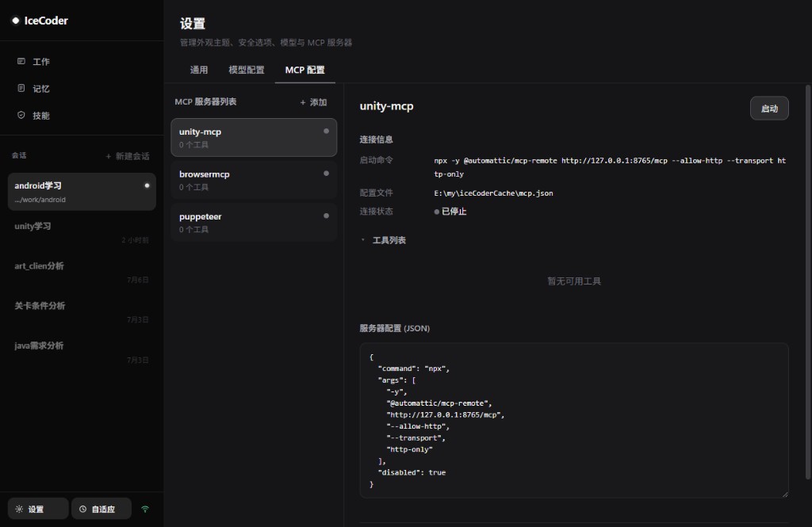Click the unity-mcp status dot
Viewport: 812px width, 527px height.
click(x=326, y=131)
